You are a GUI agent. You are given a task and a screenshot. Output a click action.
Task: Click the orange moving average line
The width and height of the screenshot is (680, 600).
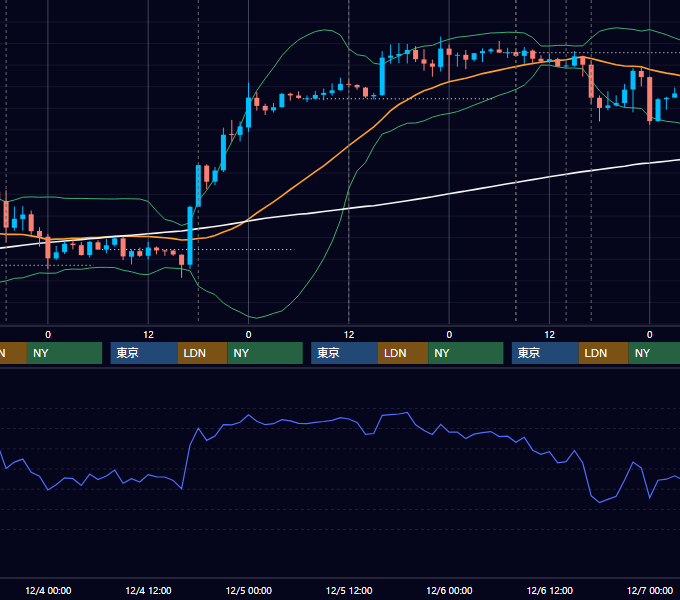(325, 166)
